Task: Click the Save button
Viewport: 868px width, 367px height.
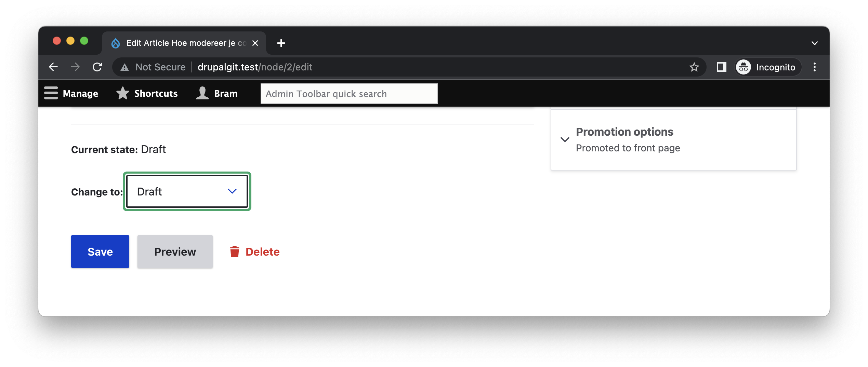Action: 100,252
